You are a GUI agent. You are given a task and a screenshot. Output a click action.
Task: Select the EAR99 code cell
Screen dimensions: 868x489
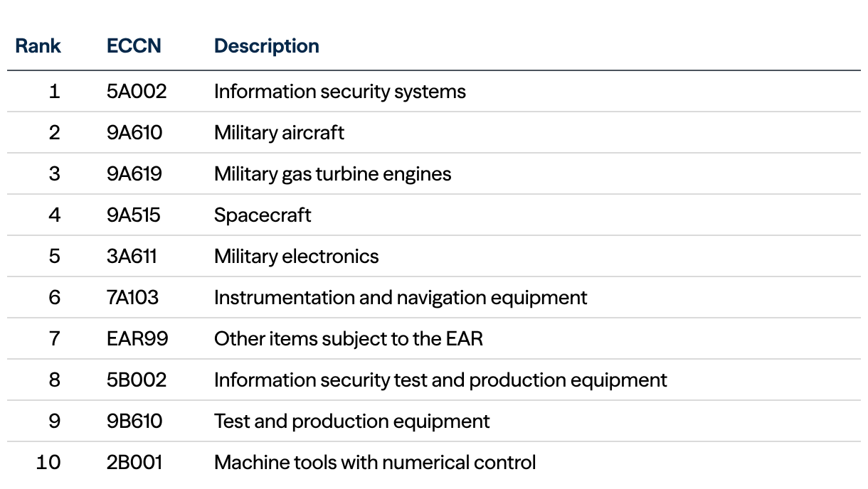click(137, 339)
